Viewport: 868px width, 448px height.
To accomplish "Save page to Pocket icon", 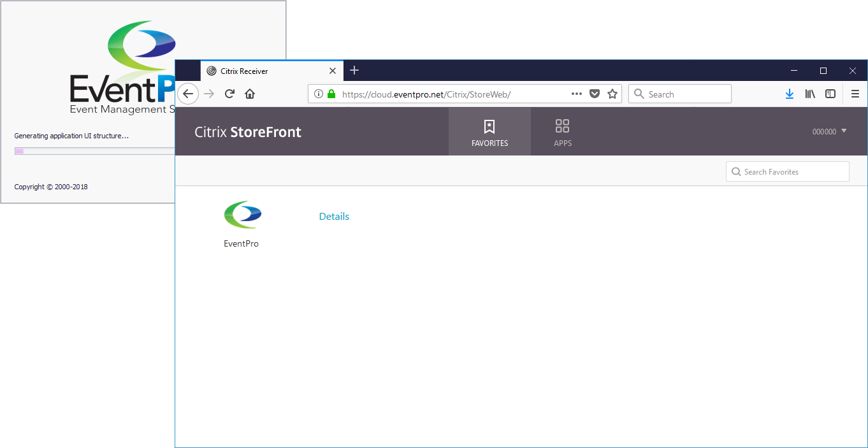I will (595, 94).
